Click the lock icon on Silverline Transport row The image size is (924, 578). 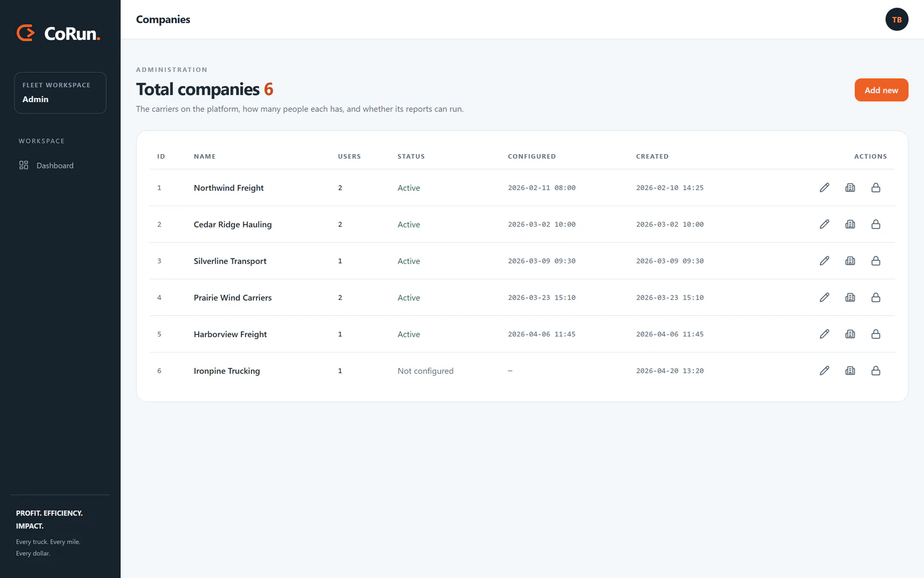tap(876, 261)
